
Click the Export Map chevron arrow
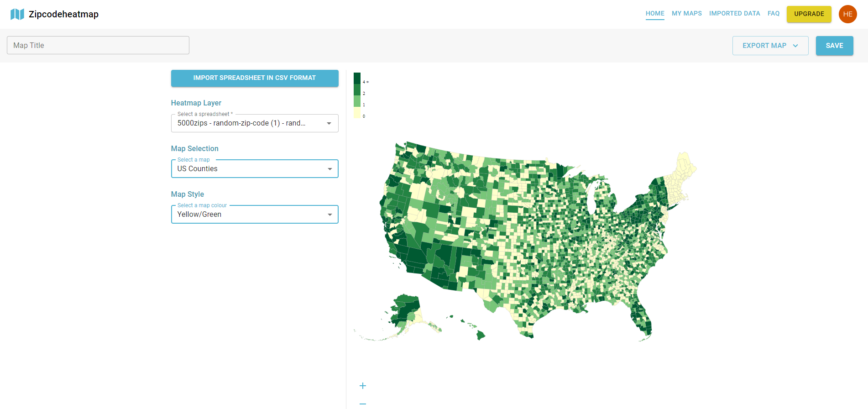pyautogui.click(x=795, y=46)
